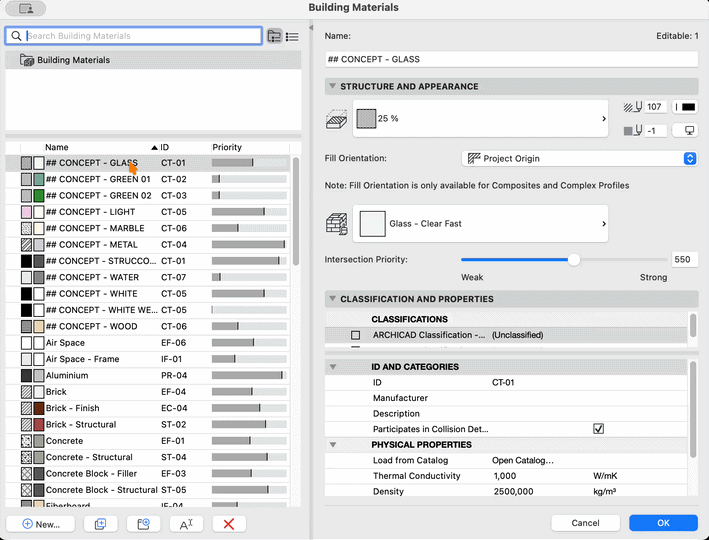
Task: Click the fill foreground pen icon
Action: tap(633, 107)
